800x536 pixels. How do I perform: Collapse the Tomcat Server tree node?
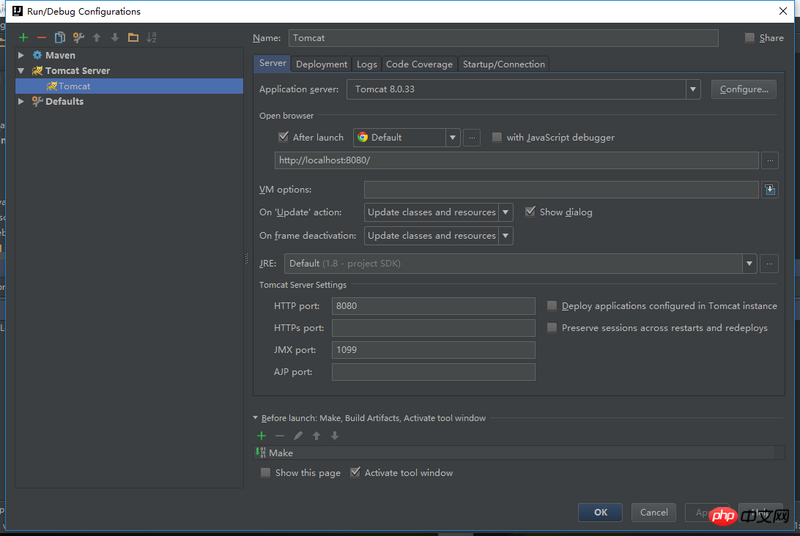pos(21,71)
